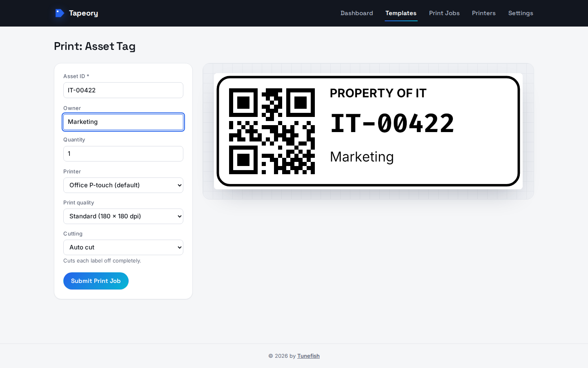Screen dimensions: 588x368
Task: Click the Tapeory tag logo icon
Action: click(60, 13)
